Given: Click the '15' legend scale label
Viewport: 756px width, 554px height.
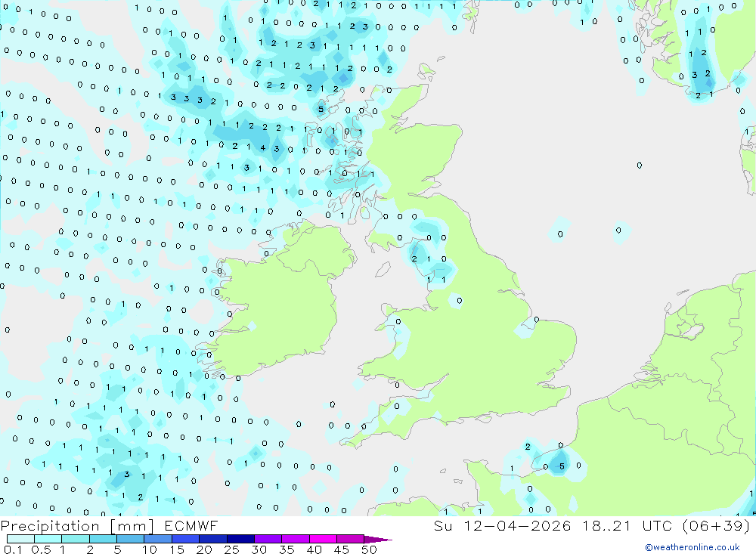Looking at the screenshot, I should pyautogui.click(x=177, y=549).
